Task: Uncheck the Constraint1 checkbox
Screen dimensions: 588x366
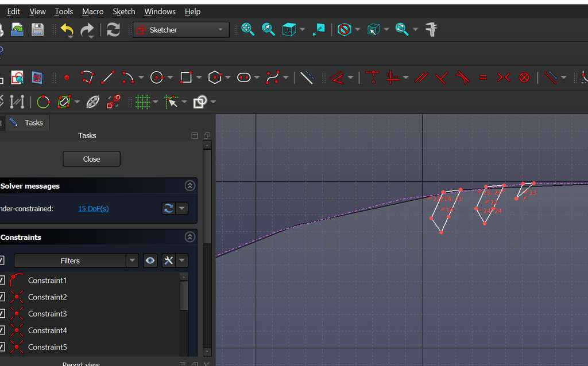Action: click(x=2, y=280)
